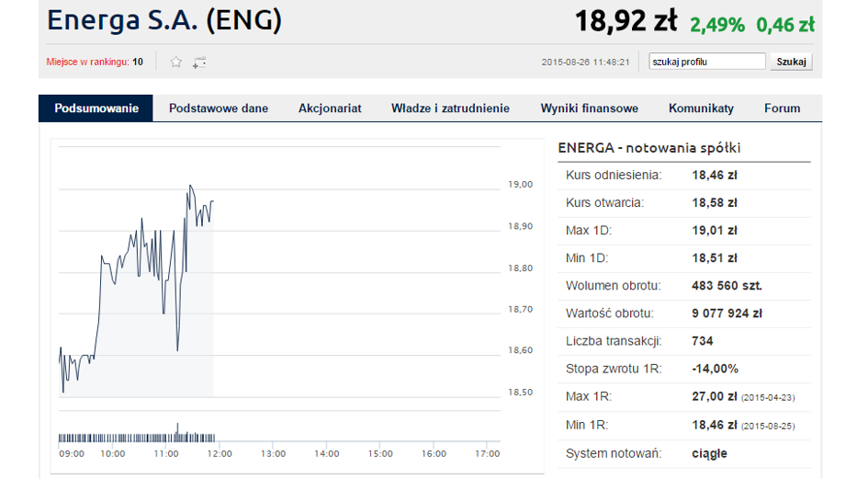868x479 pixels.
Task: Click the Max 1R date (2015-04-23)
Action: [x=769, y=398]
